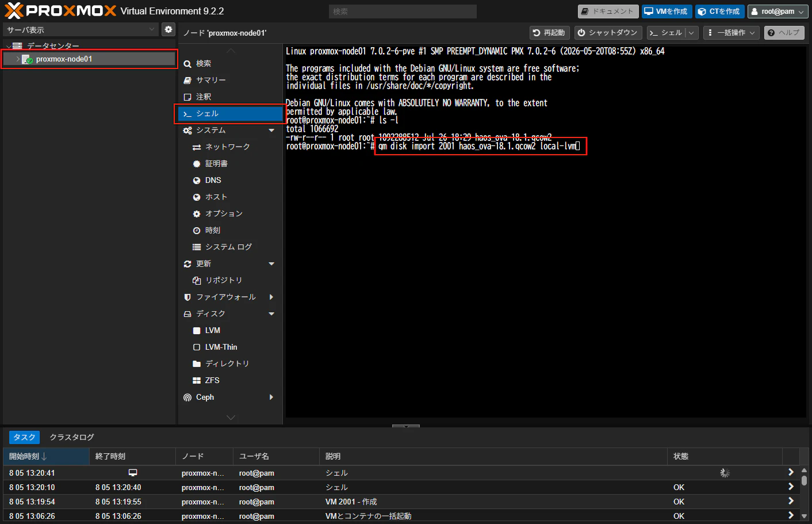Screen dimensions: 812x524
Task: Click VMを作成 create VM button
Action: [667, 12]
